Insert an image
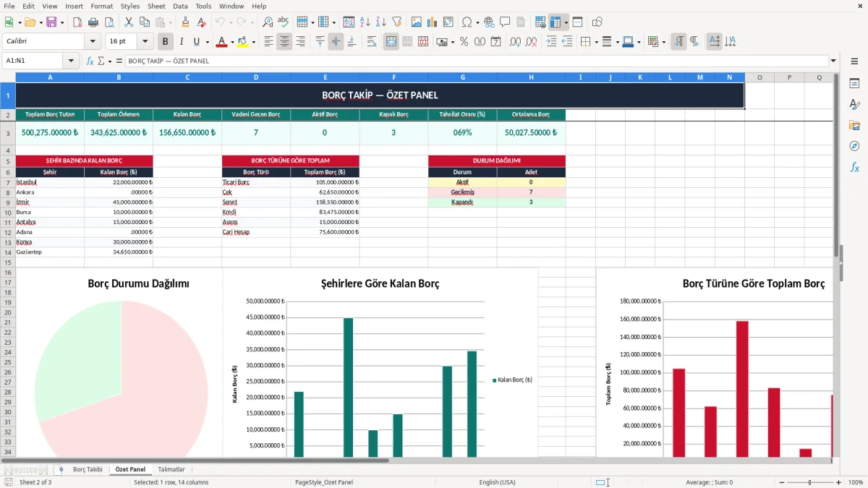This screenshot has width=868, height=488. coord(416,22)
